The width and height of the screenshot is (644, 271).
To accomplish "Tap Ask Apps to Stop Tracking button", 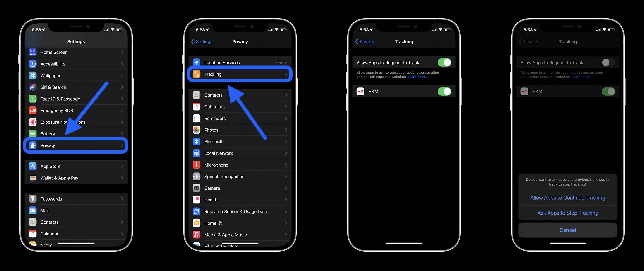I will (568, 213).
